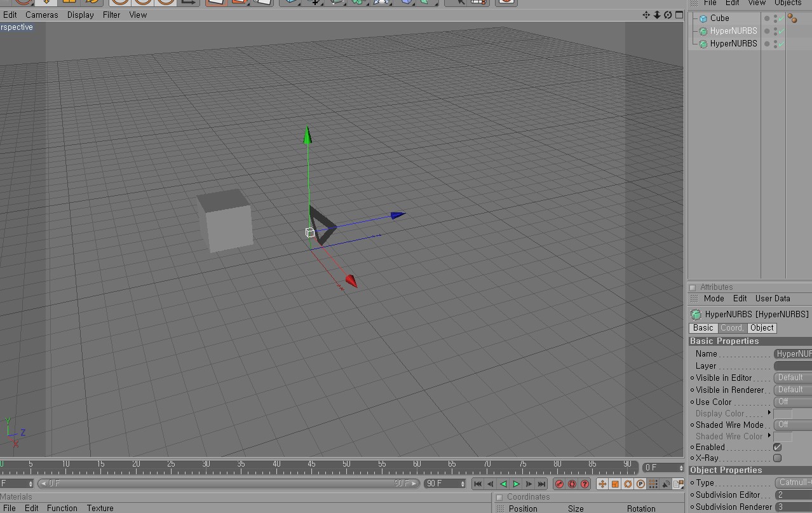Play animation backwards
The image size is (812, 513).
[503, 484]
